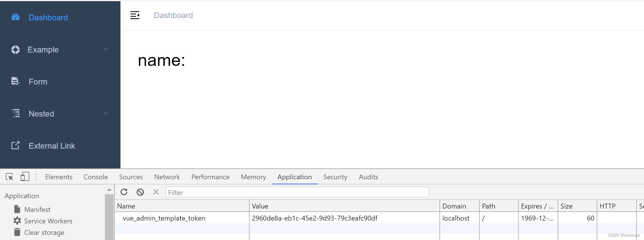644x240 pixels.
Task: Sort cookies by Expires column
Action: pyautogui.click(x=538, y=206)
